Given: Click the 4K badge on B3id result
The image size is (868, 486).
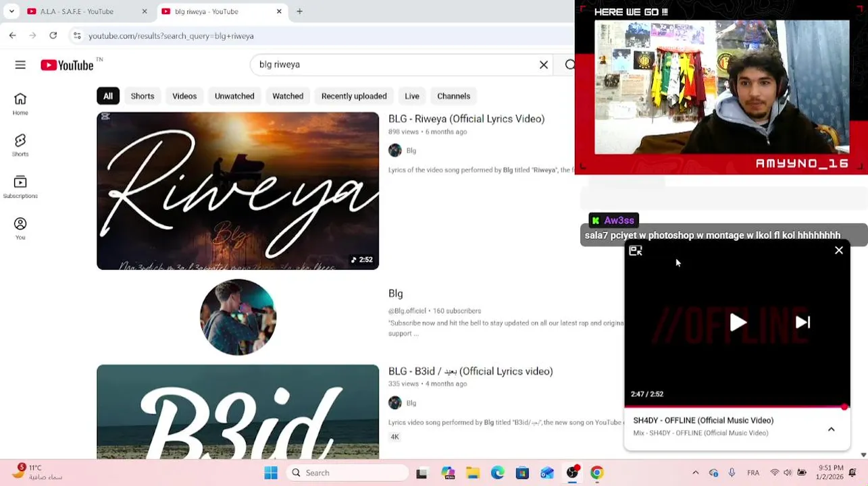Looking at the screenshot, I should [394, 437].
